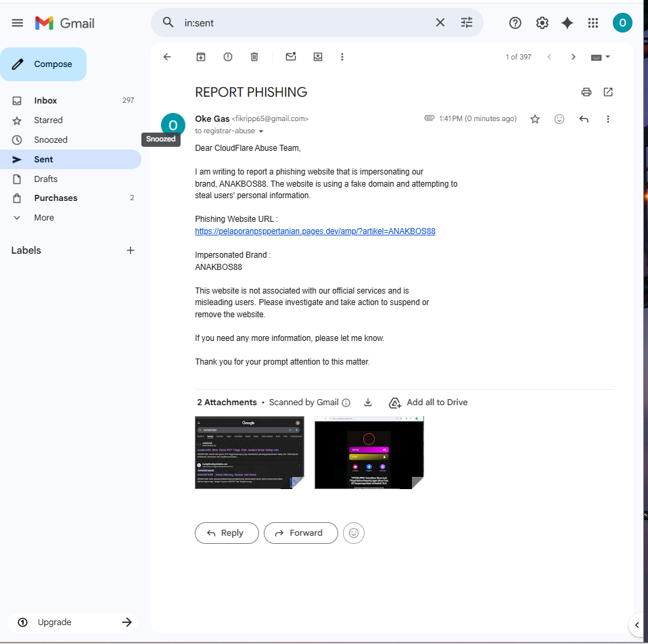Viewport: 648px width, 644px height.
Task: Open the main menu hamburger icon
Action: [x=18, y=23]
